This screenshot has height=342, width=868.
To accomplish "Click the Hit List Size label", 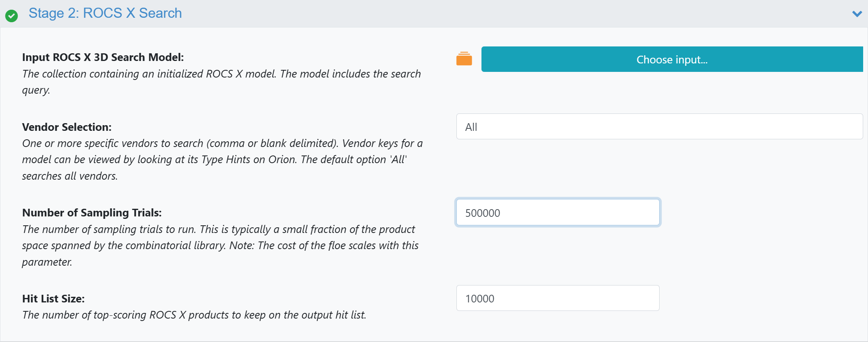I will pyautogui.click(x=53, y=299).
